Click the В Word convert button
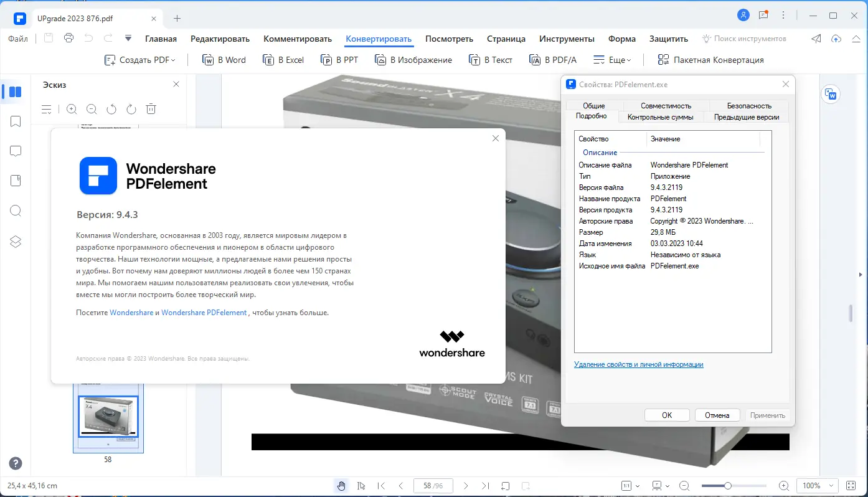Viewport: 868px width, 497px height. (x=224, y=60)
